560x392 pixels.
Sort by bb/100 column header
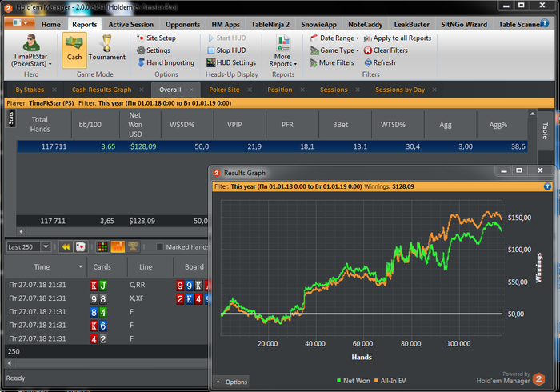coord(90,125)
